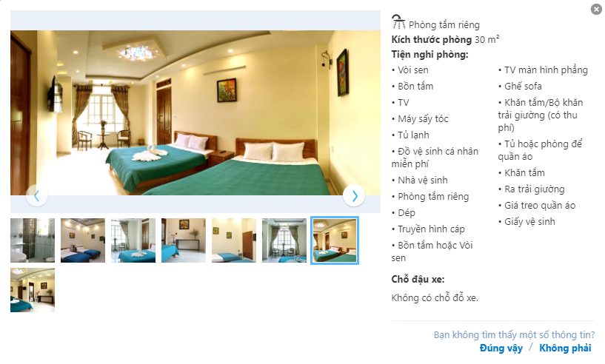This screenshot has height=364, width=605.
Task: Select the fifth thumbnail showing the wooden door
Action: [x=234, y=240]
